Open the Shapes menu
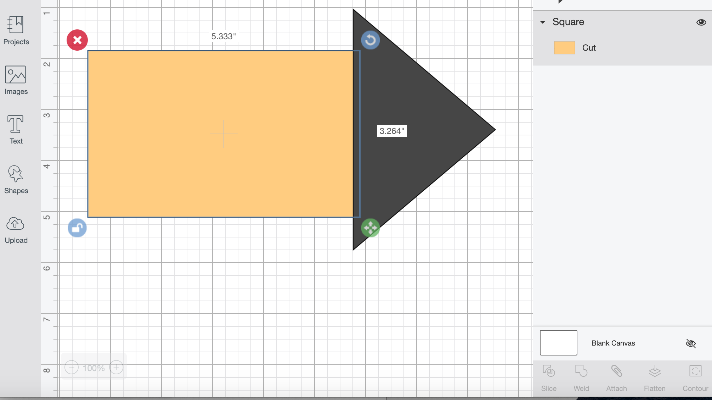 [x=16, y=179]
